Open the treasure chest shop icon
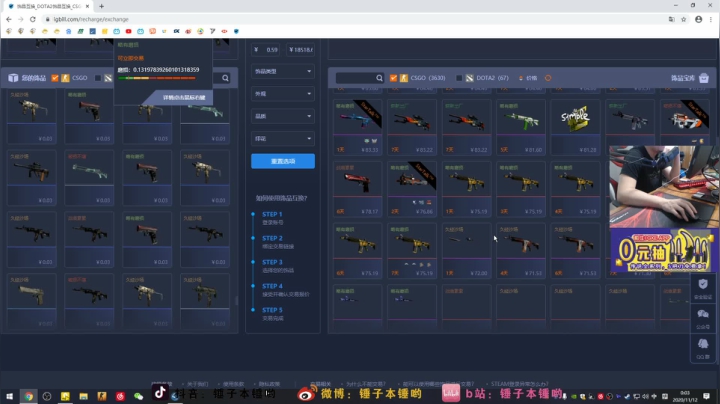 [703, 78]
